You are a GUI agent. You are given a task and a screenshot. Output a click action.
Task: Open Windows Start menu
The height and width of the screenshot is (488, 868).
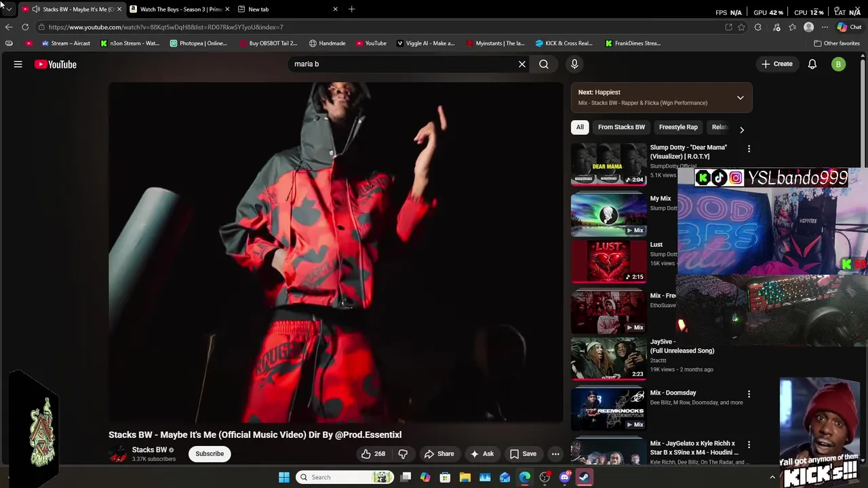click(x=284, y=477)
